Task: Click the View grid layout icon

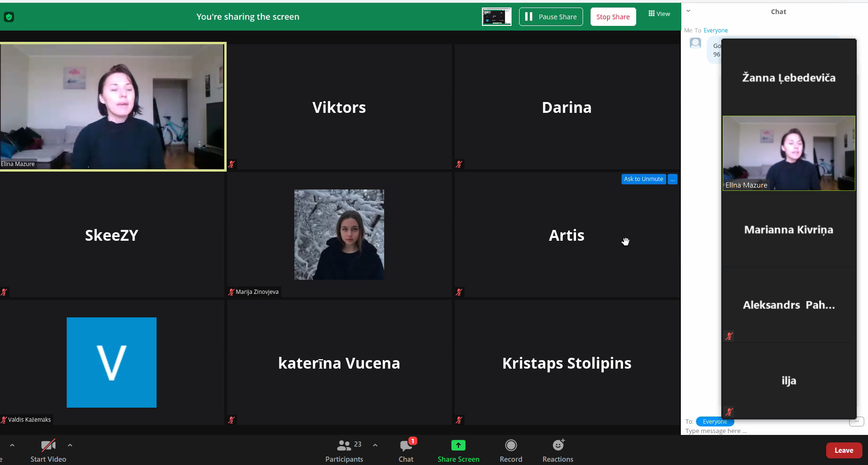Action: [x=652, y=14]
